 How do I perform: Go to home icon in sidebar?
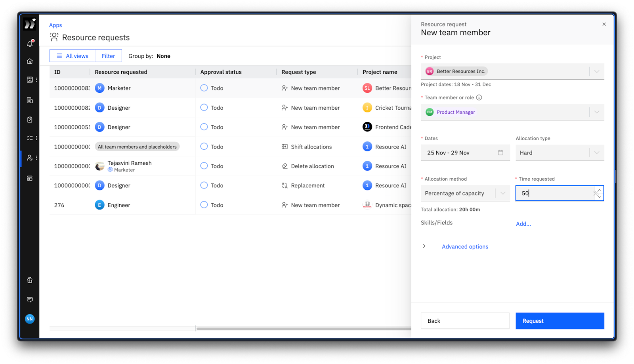(30, 61)
